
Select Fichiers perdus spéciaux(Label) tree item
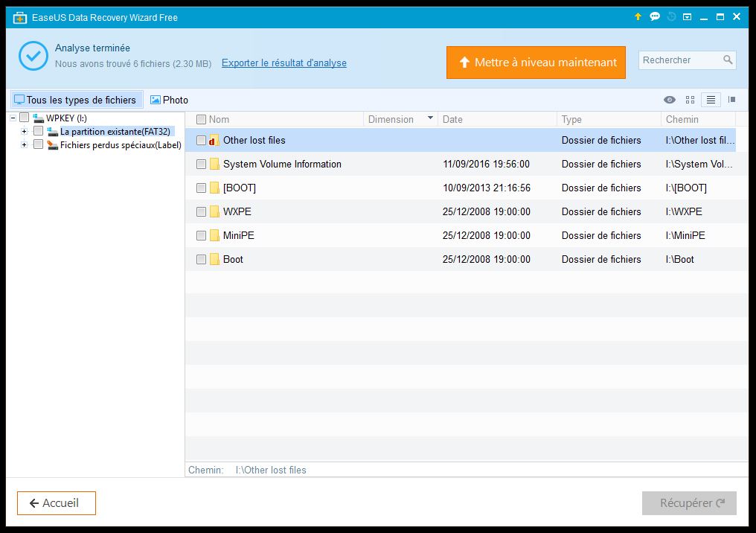(121, 145)
